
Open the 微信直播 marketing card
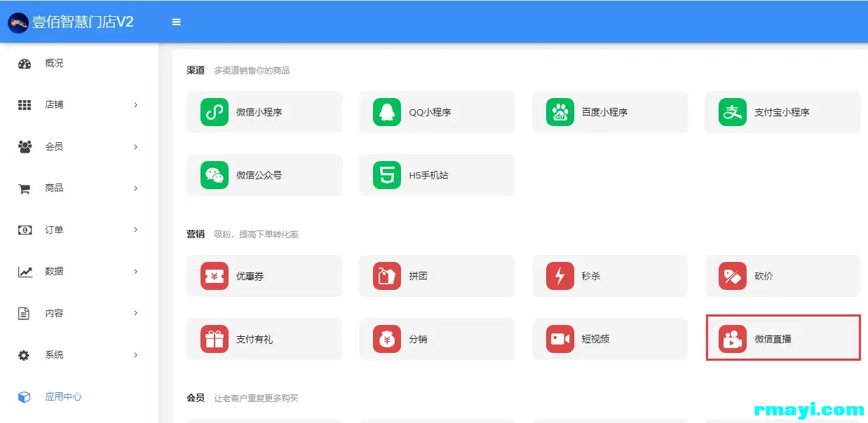tap(782, 339)
